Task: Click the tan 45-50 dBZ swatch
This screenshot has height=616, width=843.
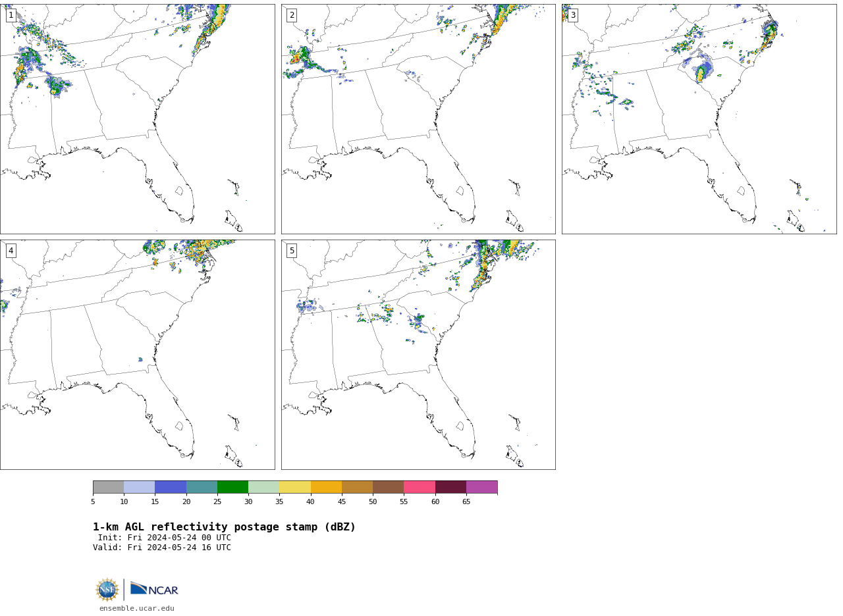Action: coord(357,487)
